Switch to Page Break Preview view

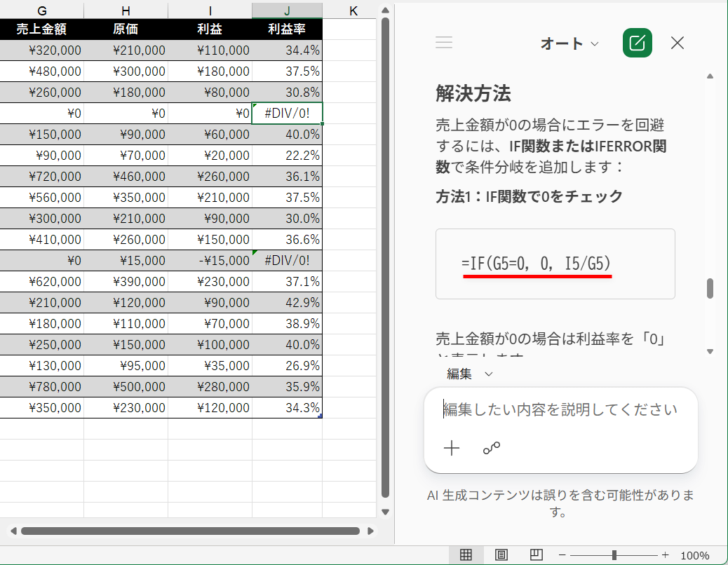[537, 554]
